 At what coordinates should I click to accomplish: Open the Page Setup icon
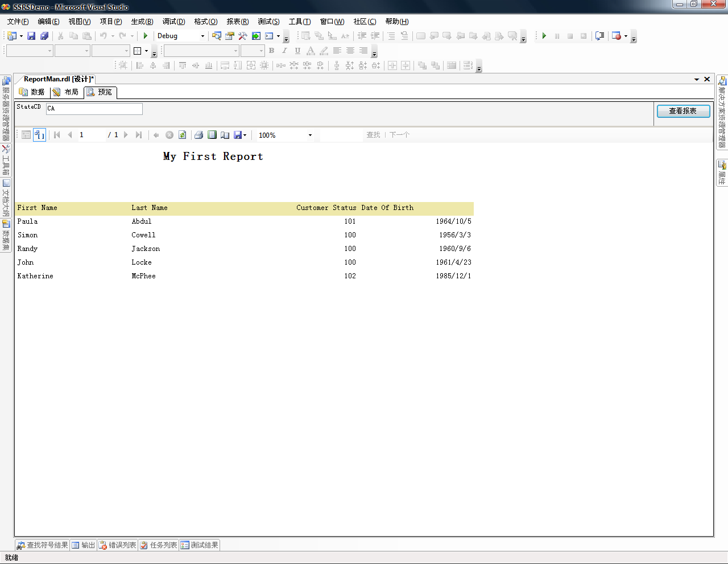point(225,135)
